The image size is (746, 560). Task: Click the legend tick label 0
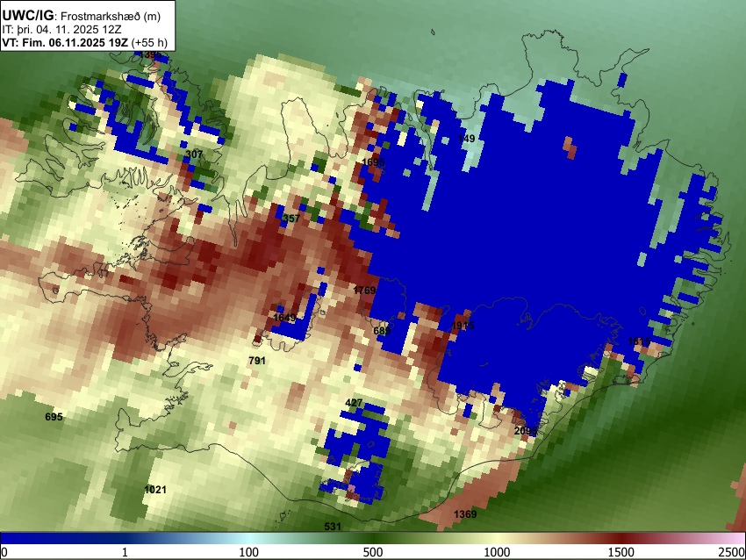[4, 552]
